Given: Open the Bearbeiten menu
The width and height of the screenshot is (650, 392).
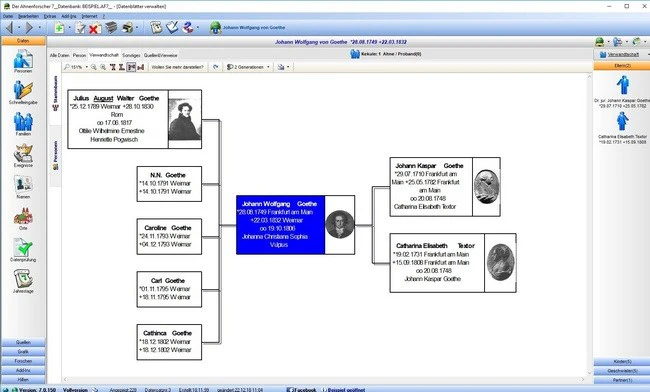Looking at the screenshot, I should click(x=28, y=16).
